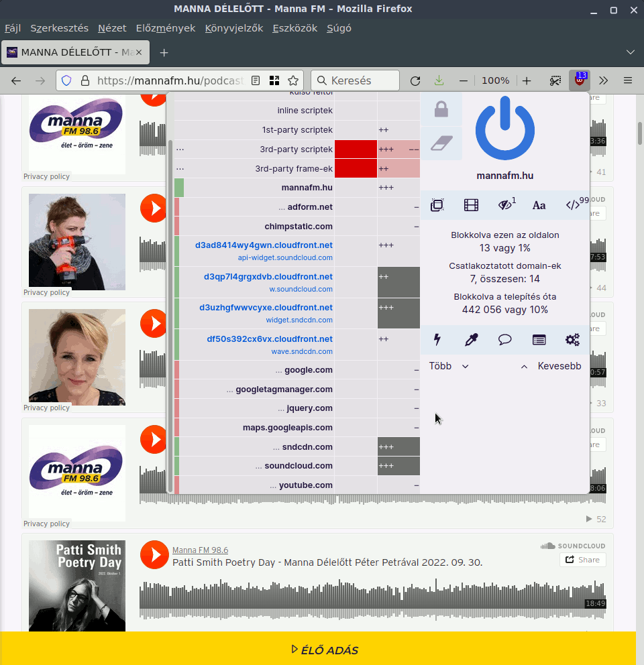Open the Súgó menu
Screen dimensions: 644x665
point(339,28)
